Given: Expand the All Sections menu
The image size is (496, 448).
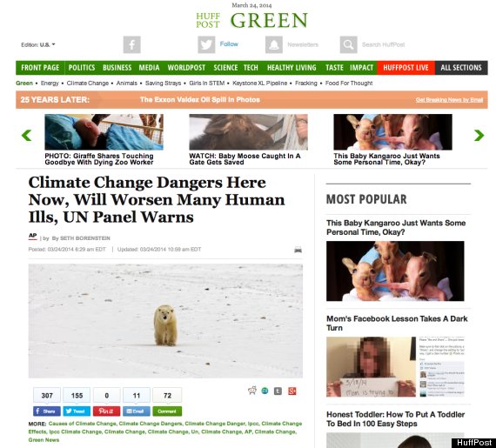Looking at the screenshot, I should [461, 68].
